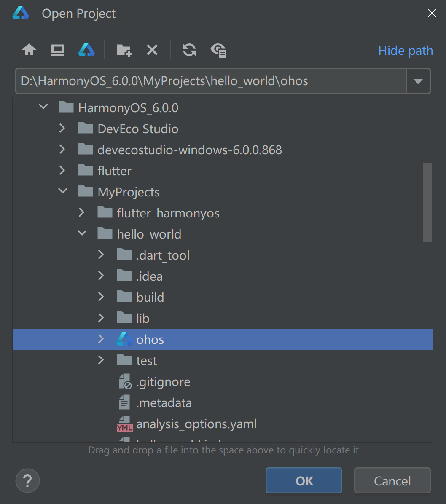
Task: Click the Cancel button
Action: [392, 480]
